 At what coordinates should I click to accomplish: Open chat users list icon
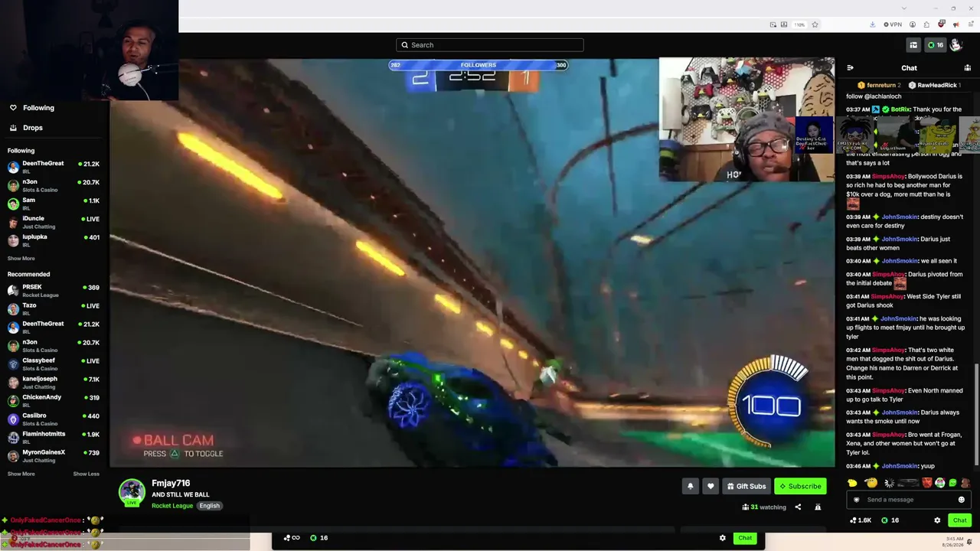[x=968, y=68]
